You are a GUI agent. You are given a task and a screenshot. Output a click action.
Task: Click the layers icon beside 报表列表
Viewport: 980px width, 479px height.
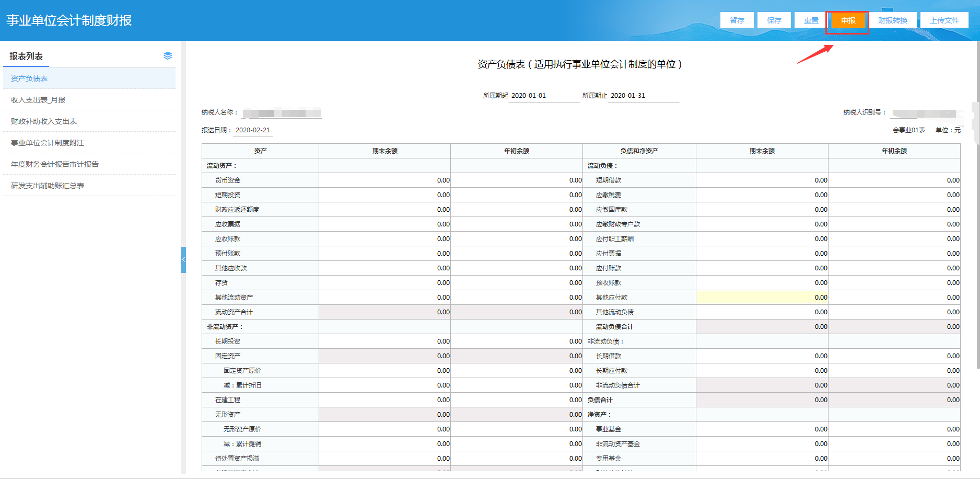(167, 56)
